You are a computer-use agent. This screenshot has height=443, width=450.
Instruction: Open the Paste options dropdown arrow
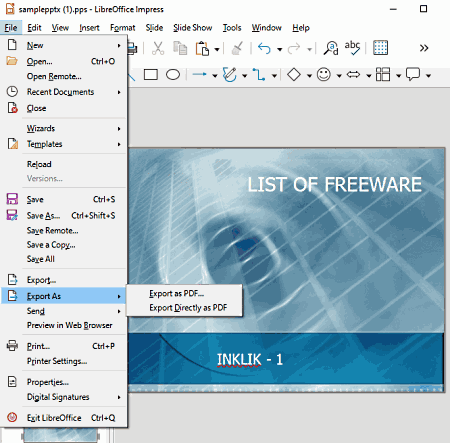coord(217,50)
